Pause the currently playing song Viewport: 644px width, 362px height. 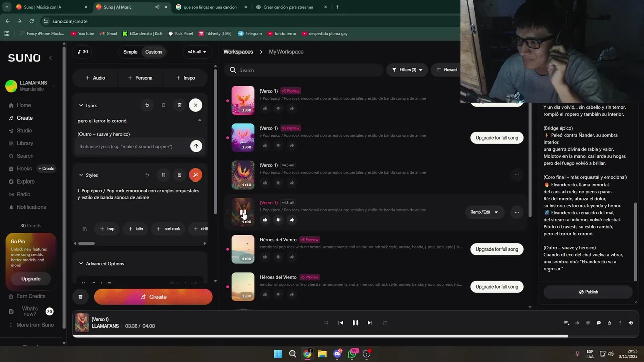coord(355,323)
